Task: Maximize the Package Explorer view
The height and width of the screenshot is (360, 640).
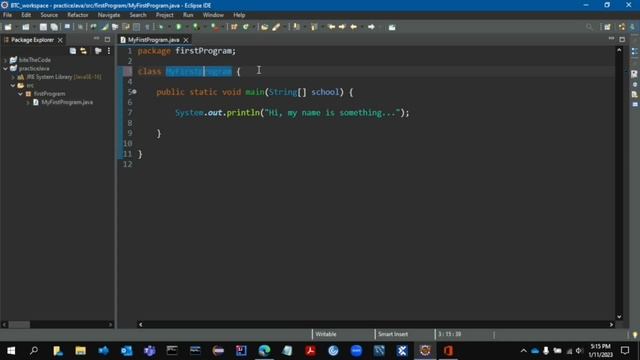Action: 107,39
